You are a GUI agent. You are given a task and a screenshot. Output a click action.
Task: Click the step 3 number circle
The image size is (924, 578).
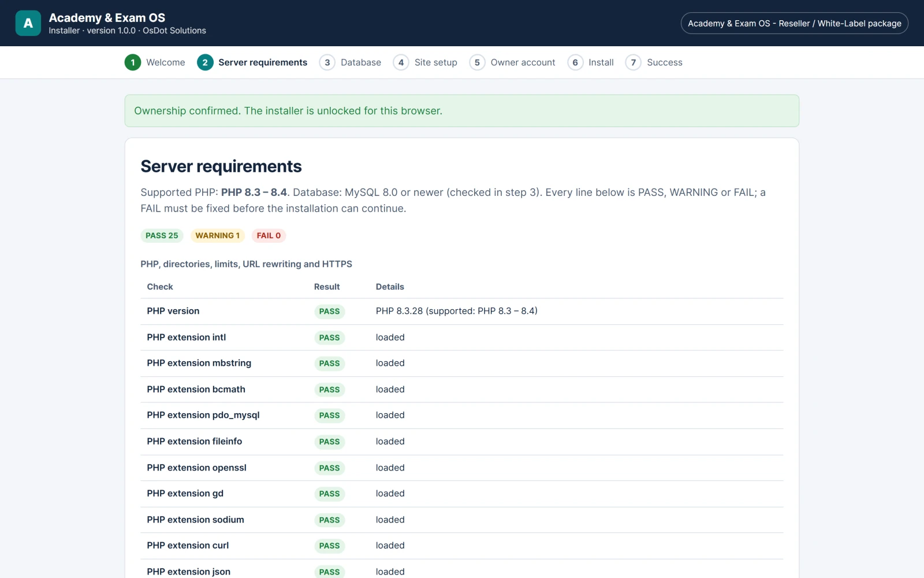tap(327, 62)
